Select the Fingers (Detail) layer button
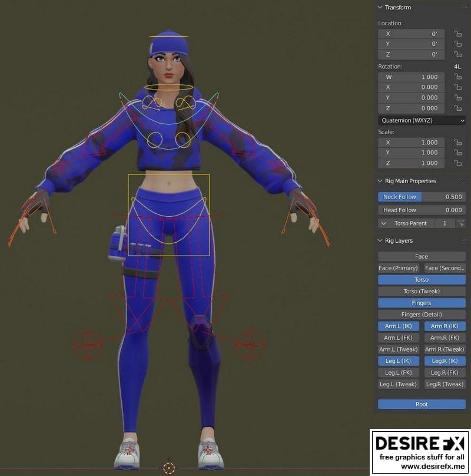471x476 pixels. [x=421, y=314]
